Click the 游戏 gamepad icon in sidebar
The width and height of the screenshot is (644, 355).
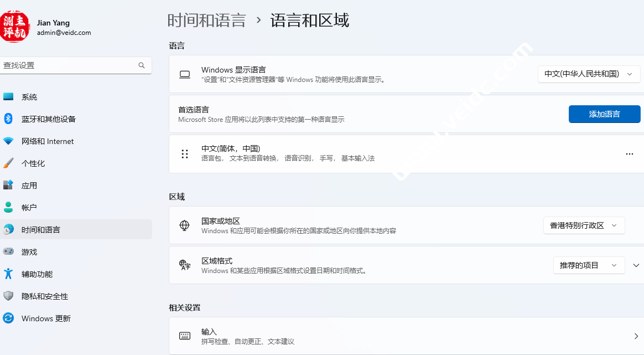8,252
